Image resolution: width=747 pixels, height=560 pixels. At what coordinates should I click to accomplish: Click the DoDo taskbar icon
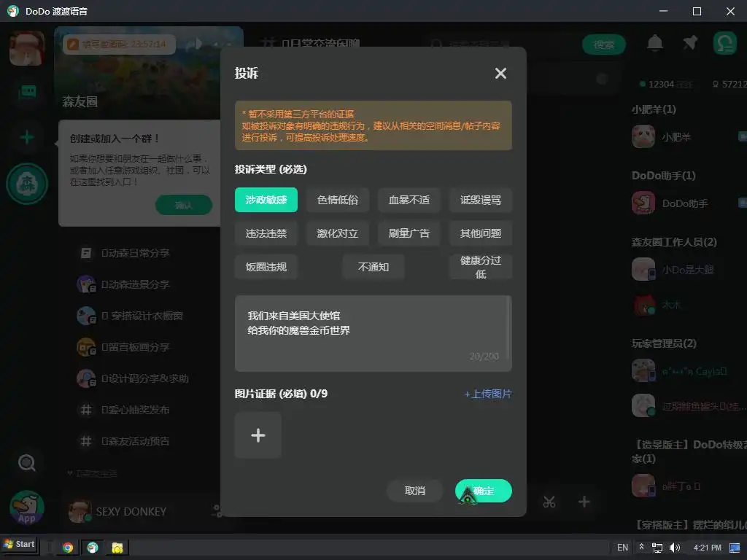click(93, 548)
